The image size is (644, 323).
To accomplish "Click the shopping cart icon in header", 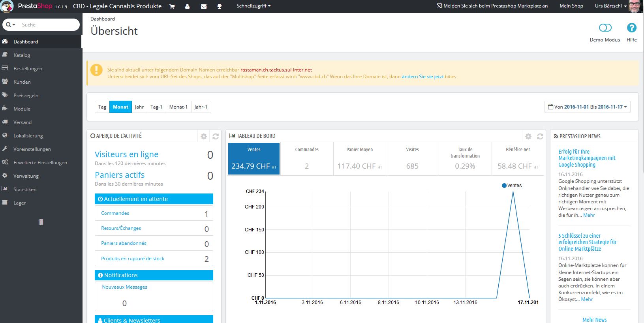I will 172,6.
